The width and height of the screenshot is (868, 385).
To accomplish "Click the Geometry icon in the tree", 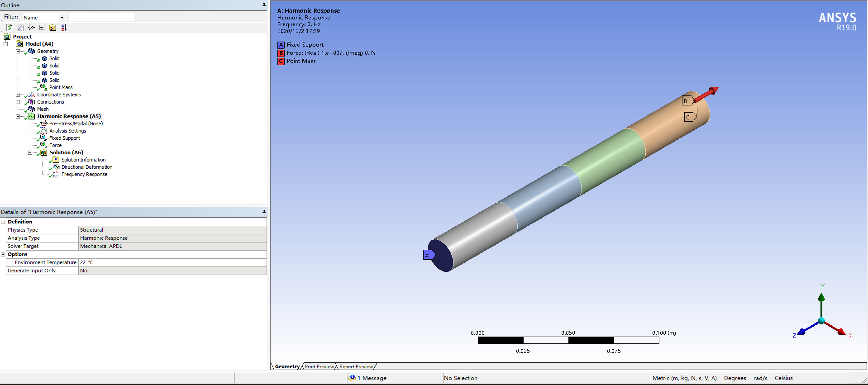I will 31,51.
